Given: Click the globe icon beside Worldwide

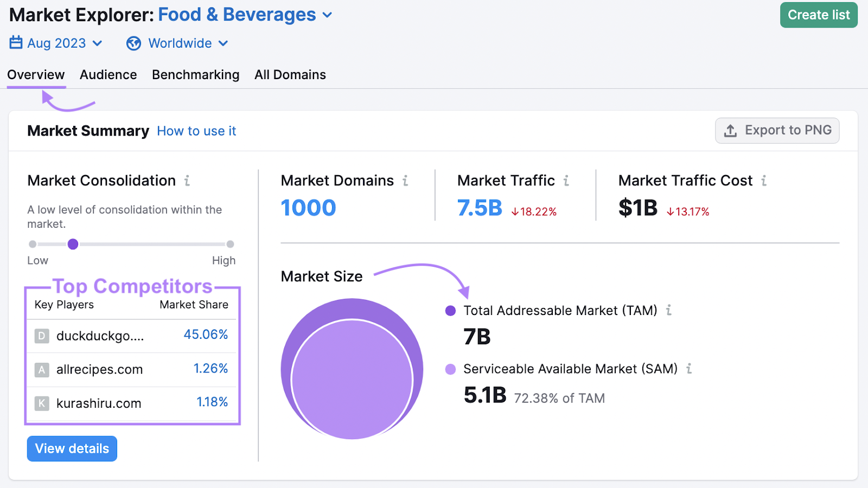Looking at the screenshot, I should [x=133, y=43].
